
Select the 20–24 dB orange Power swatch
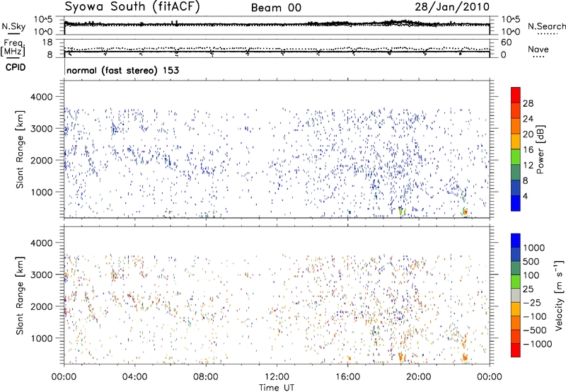click(x=516, y=126)
